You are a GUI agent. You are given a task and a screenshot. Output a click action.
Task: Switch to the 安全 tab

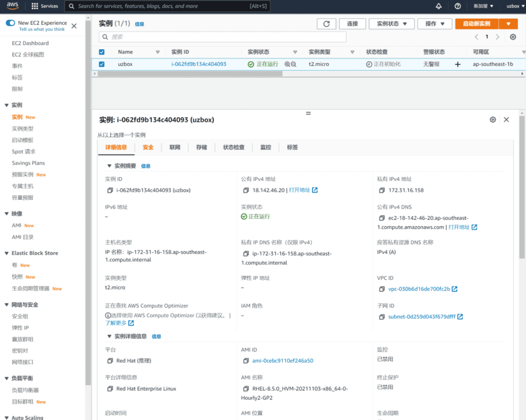[148, 147]
